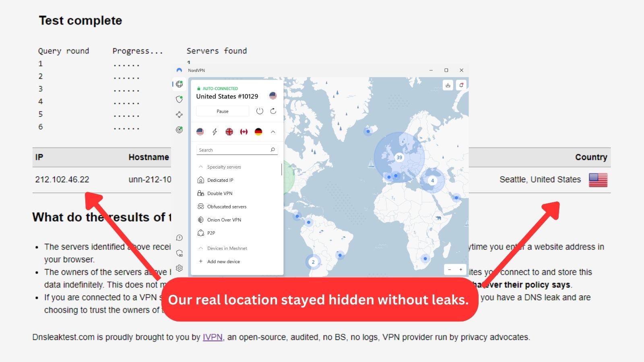Image resolution: width=644 pixels, height=362 pixels.
Task: Click the AUTO-CONNECTED status label
Action: [x=220, y=88]
